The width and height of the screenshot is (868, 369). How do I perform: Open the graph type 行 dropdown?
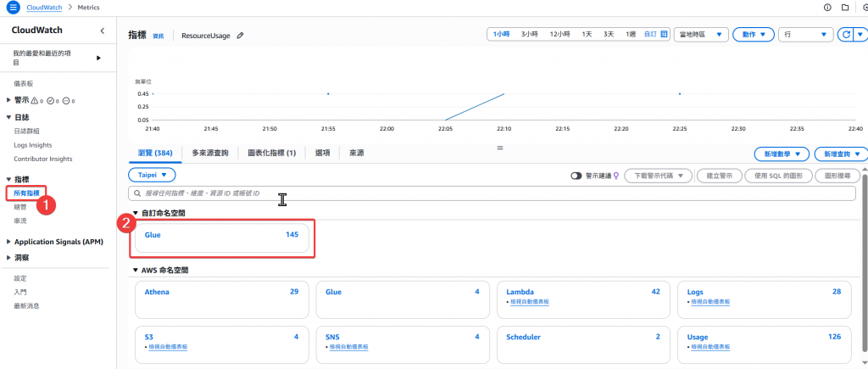point(805,34)
